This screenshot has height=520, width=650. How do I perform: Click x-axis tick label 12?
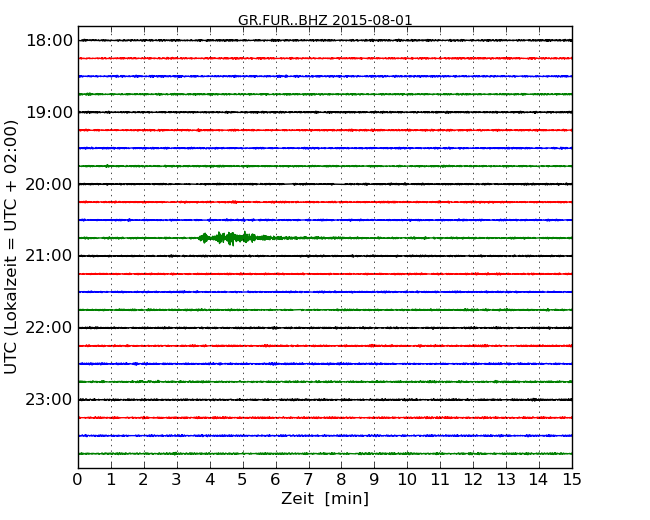473,479
